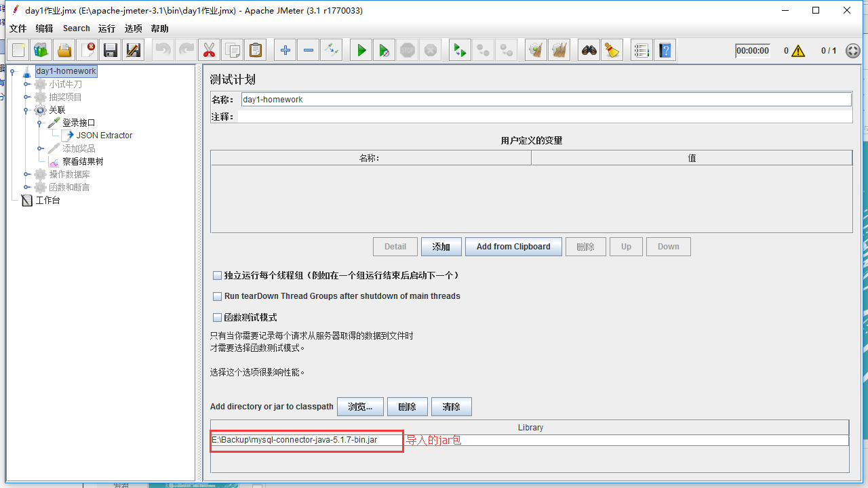Save the test plan with floppy icon
The width and height of the screenshot is (868, 488).
(x=111, y=50)
